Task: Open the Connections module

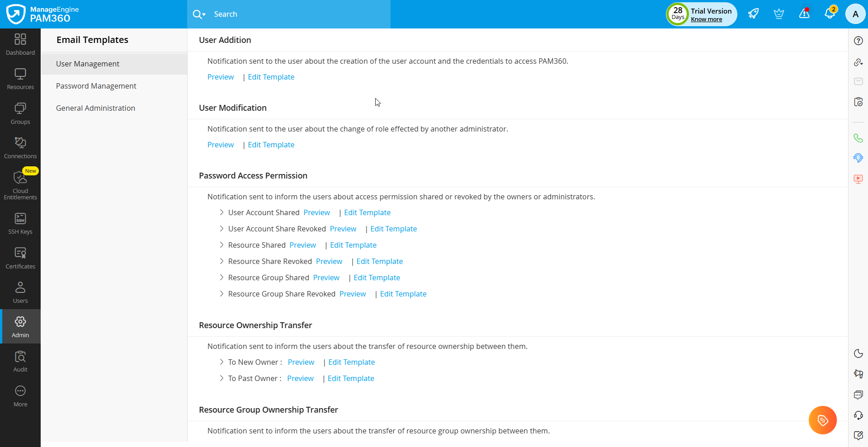Action: pos(20,148)
